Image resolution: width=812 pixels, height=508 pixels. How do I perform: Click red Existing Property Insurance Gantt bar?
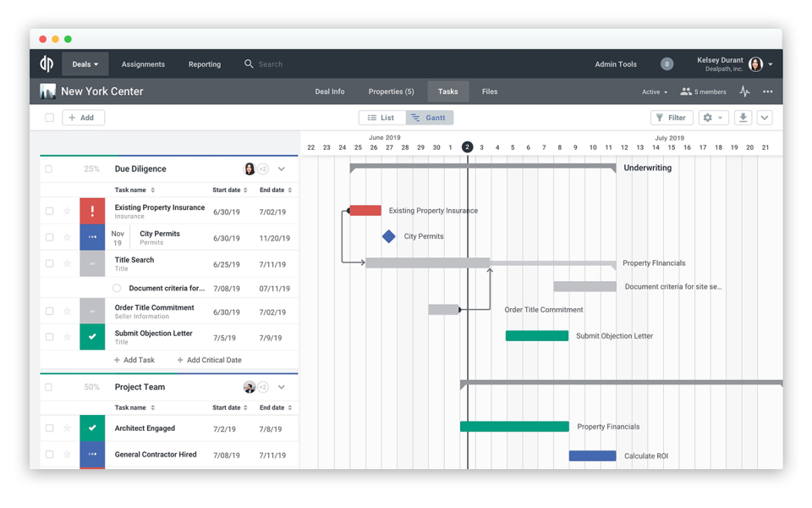tap(365, 211)
